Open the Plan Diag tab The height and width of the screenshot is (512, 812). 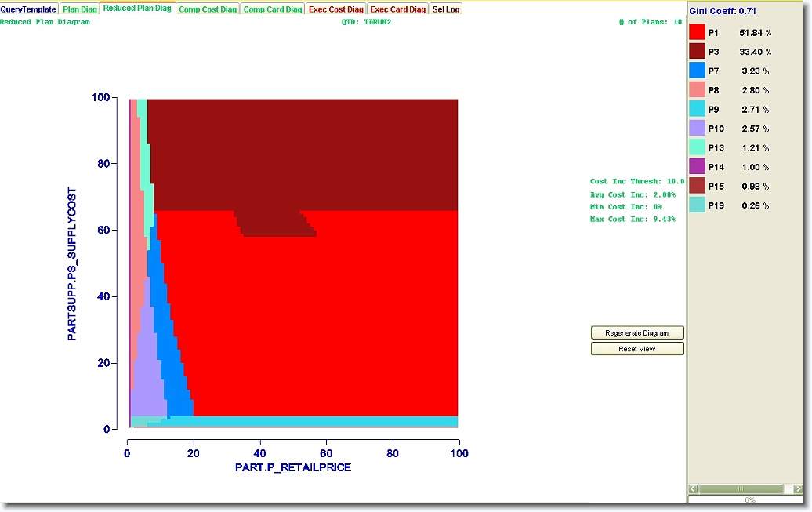(80, 9)
